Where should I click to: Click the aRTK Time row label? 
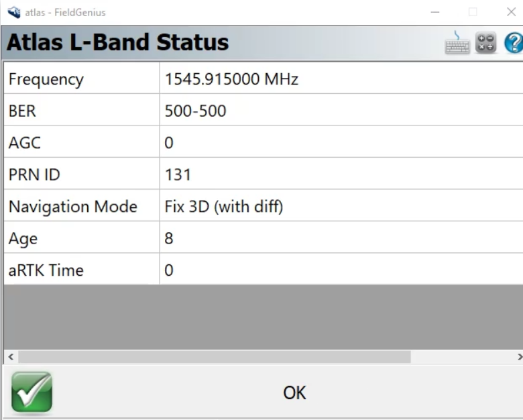(46, 270)
